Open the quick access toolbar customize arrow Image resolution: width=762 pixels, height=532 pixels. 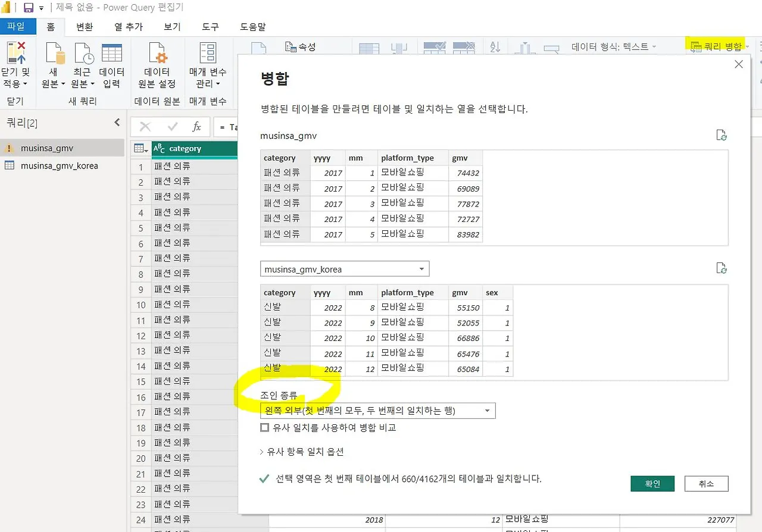[41, 8]
